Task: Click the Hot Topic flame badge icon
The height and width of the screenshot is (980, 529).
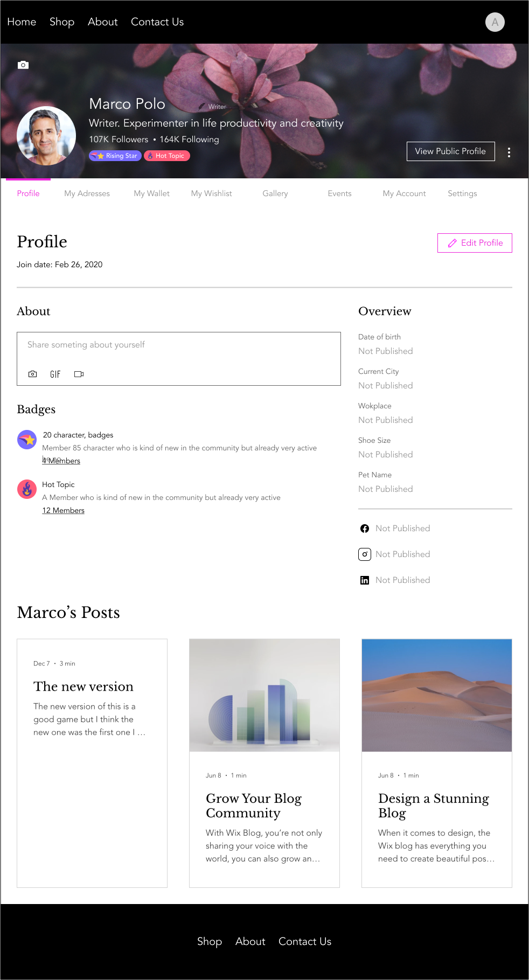Action: coord(27,489)
